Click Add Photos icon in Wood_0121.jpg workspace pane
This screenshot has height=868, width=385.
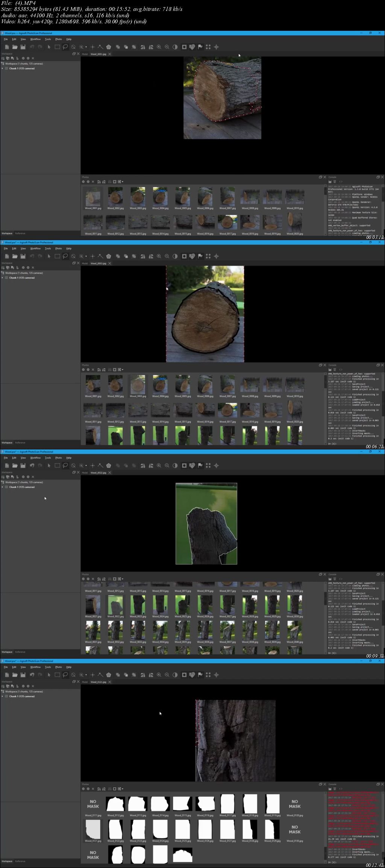coord(8,686)
